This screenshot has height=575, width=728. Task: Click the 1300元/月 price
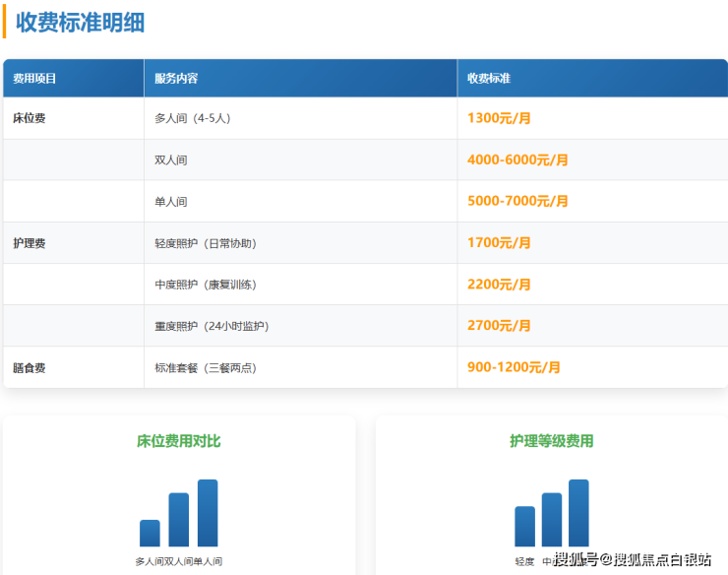(x=499, y=118)
